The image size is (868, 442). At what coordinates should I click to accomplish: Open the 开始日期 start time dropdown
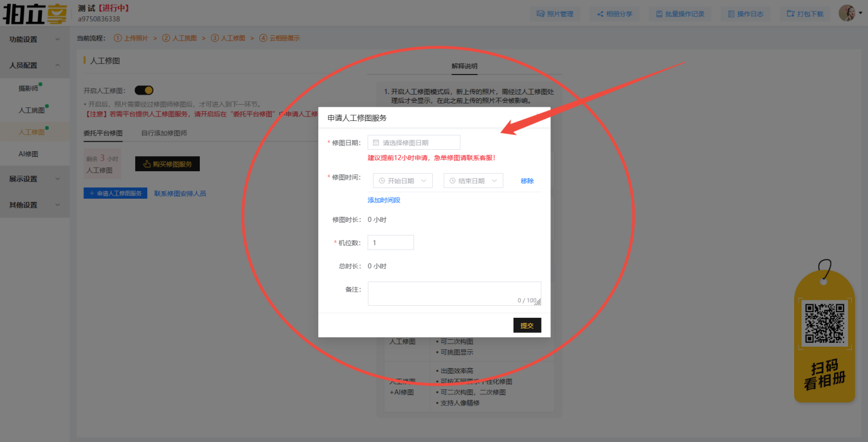[403, 181]
